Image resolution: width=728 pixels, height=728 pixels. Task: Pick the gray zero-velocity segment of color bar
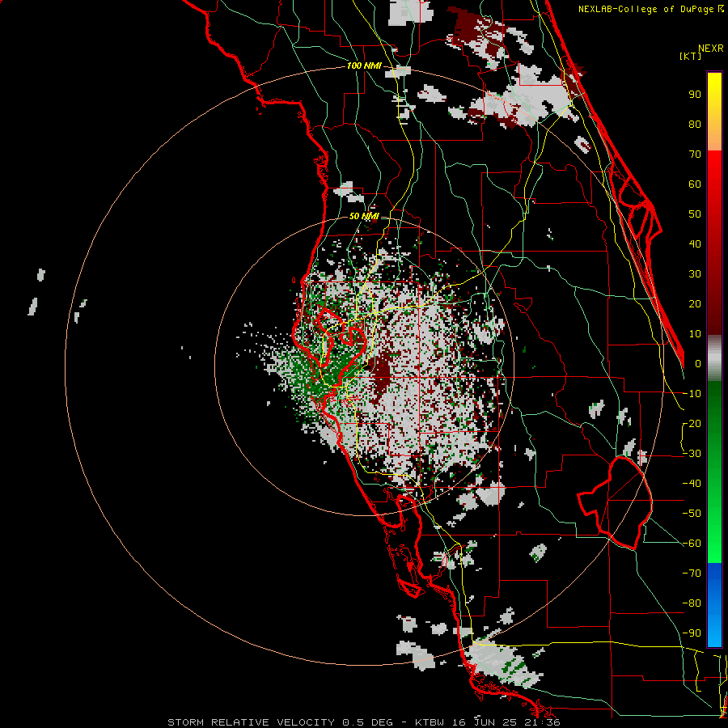[x=714, y=358]
